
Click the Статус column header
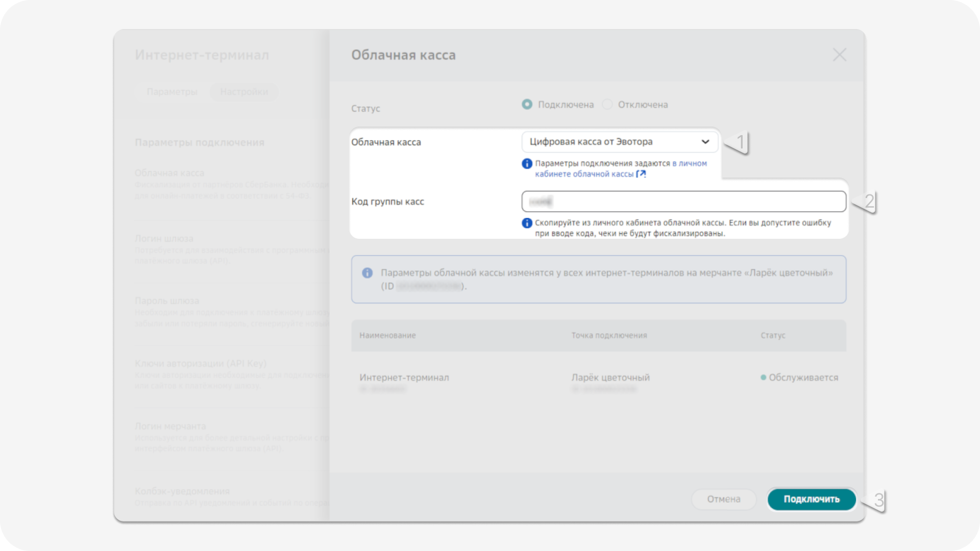coord(773,335)
